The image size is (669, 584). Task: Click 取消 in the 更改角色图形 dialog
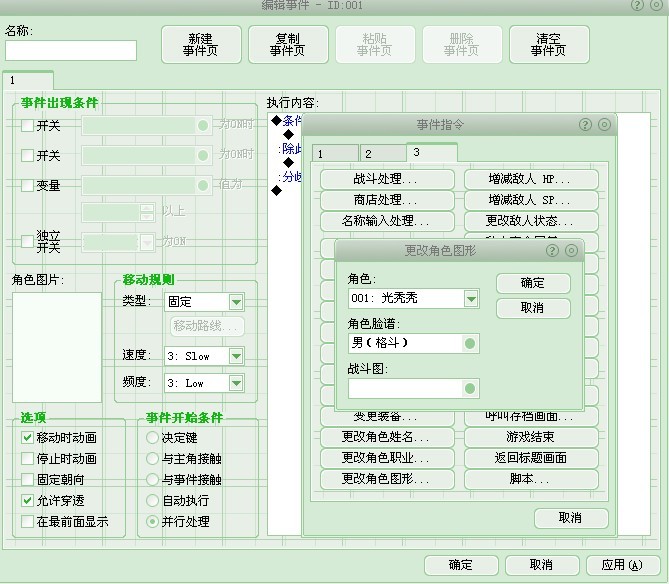[533, 308]
